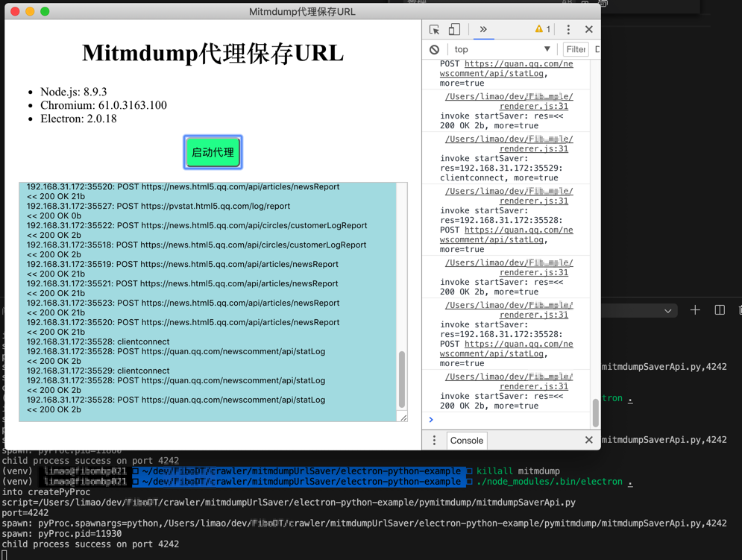Click split pane icon in background terminal

click(x=720, y=310)
